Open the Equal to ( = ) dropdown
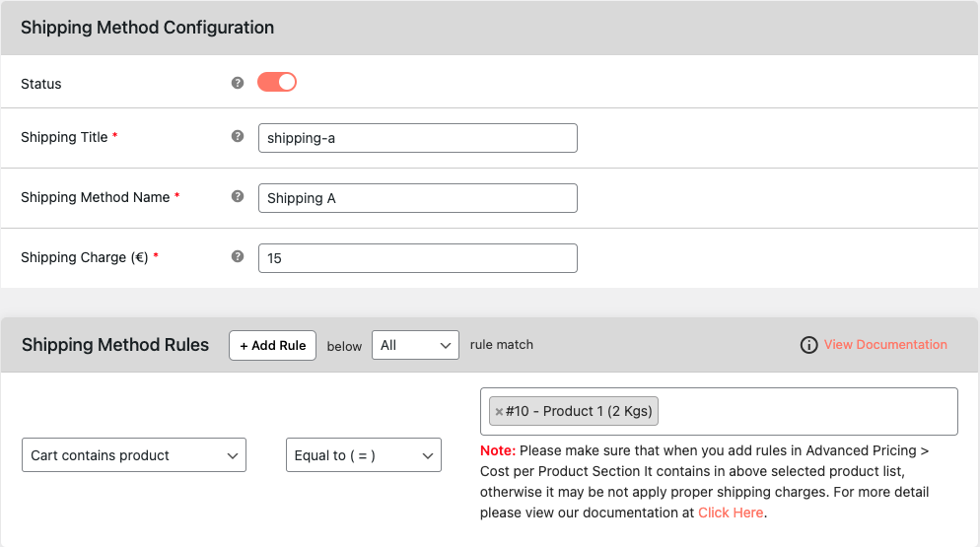Screen dimensions: 980x547 click(363, 455)
